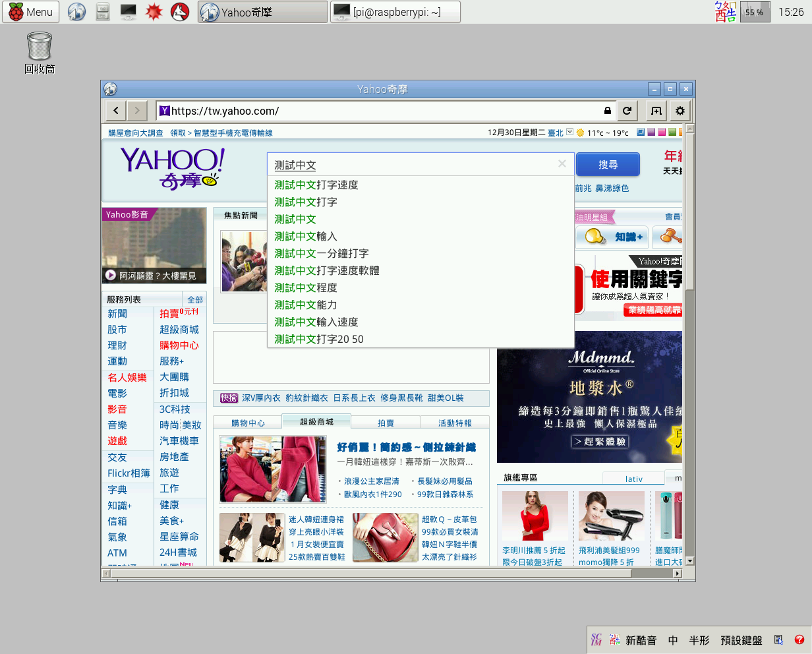
Task: Launch the file manager from the taskbar
Action: click(x=103, y=12)
